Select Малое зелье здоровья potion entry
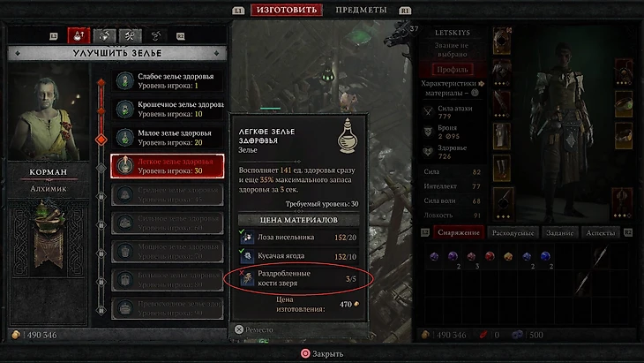Viewport: 644px width, 363px height. [x=168, y=138]
